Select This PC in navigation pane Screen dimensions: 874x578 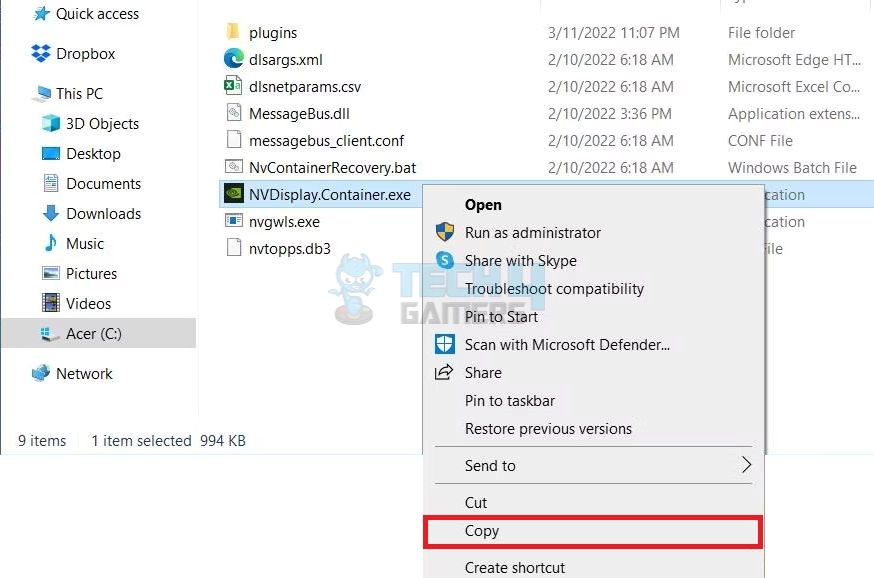pyautogui.click(x=80, y=94)
